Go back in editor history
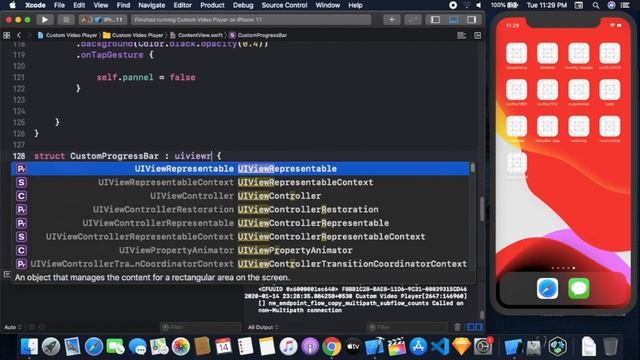640x360 pixels. click(19, 36)
